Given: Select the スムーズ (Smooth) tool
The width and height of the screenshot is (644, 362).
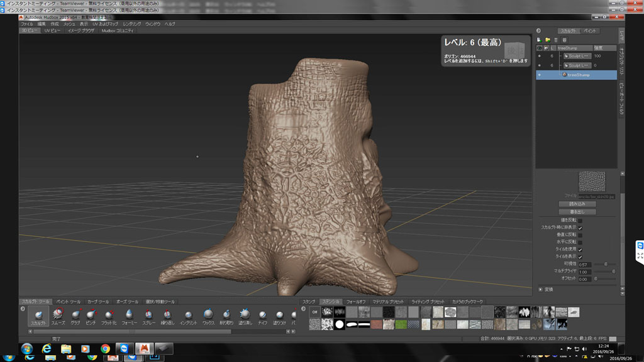Looking at the screenshot, I should [x=58, y=315].
